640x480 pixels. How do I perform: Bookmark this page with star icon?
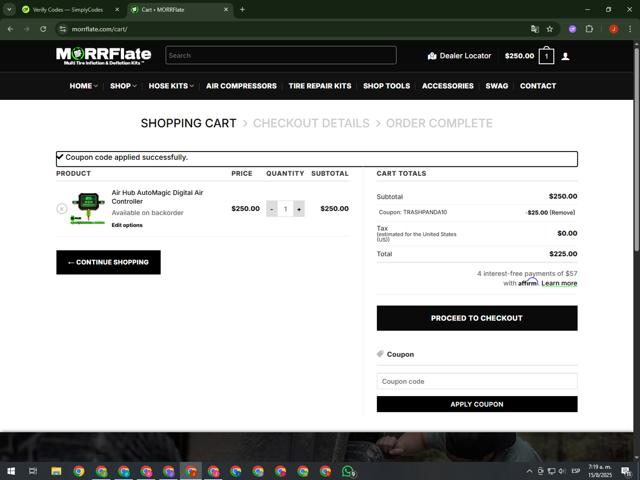click(x=550, y=29)
